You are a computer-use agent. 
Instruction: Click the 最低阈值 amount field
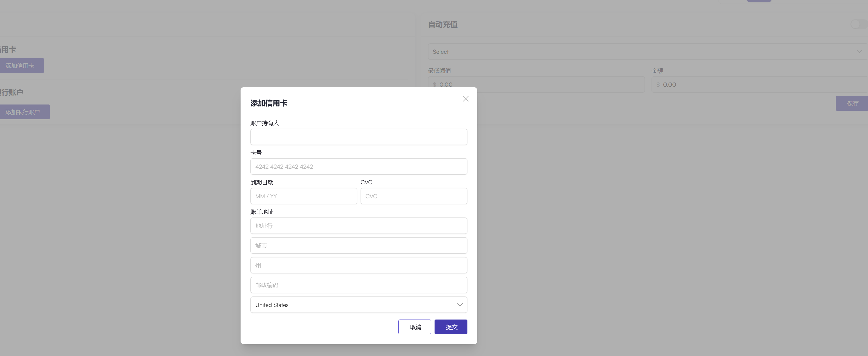(x=536, y=85)
